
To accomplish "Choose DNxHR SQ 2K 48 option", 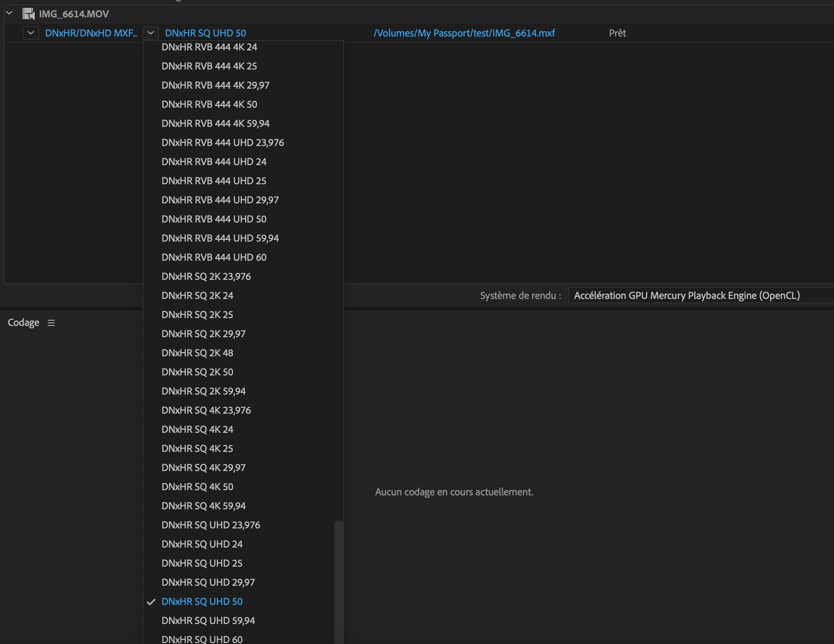I will [197, 353].
